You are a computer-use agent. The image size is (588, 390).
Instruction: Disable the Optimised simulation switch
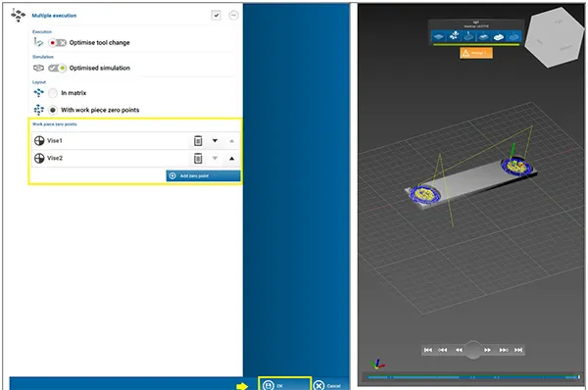tap(58, 68)
